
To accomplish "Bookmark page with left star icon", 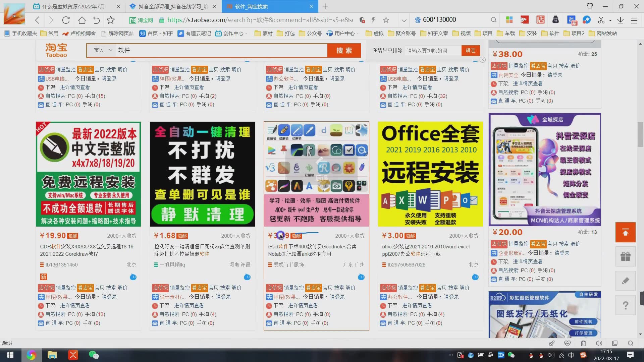I will point(111,20).
